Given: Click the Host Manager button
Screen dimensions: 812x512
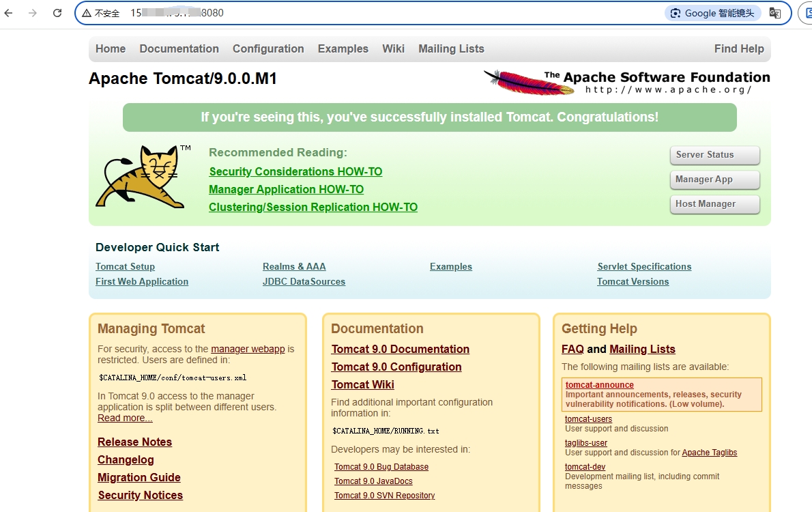Looking at the screenshot, I should (714, 204).
